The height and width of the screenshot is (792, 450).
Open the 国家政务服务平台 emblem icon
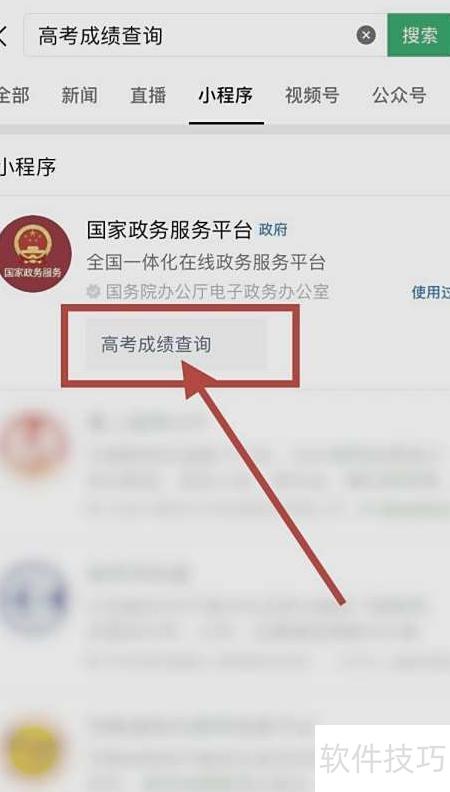[x=34, y=254]
